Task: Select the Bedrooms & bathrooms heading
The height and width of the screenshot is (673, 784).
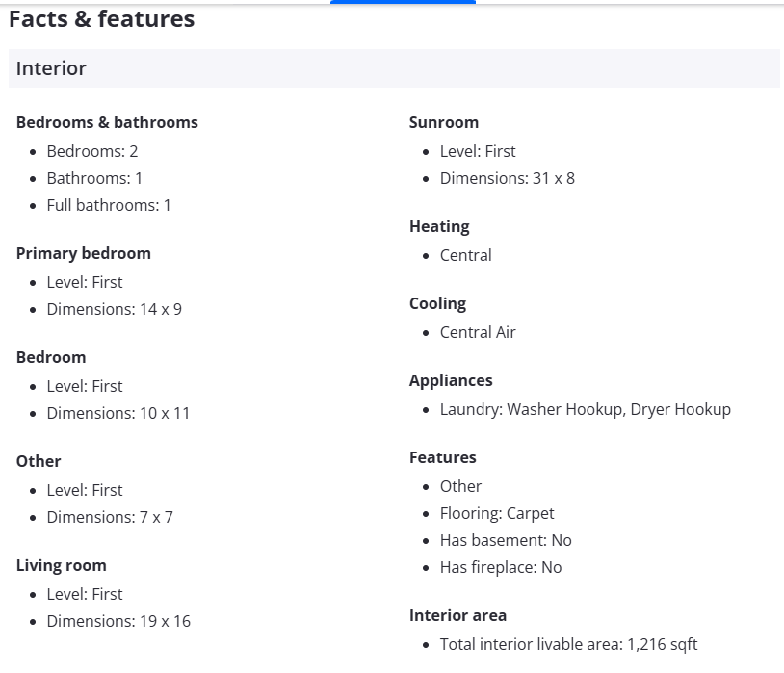Action: (107, 122)
